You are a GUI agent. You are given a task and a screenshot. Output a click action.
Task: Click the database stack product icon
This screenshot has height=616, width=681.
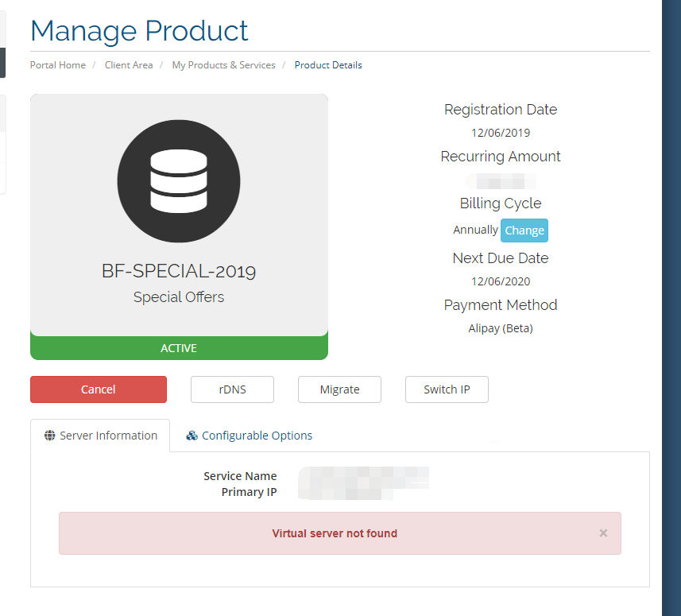[x=179, y=180]
